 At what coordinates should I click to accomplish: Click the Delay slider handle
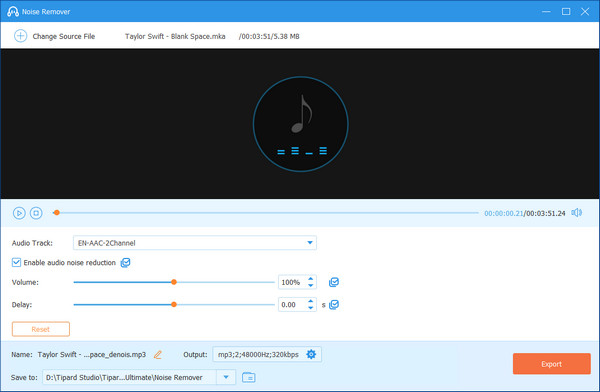[x=174, y=305]
